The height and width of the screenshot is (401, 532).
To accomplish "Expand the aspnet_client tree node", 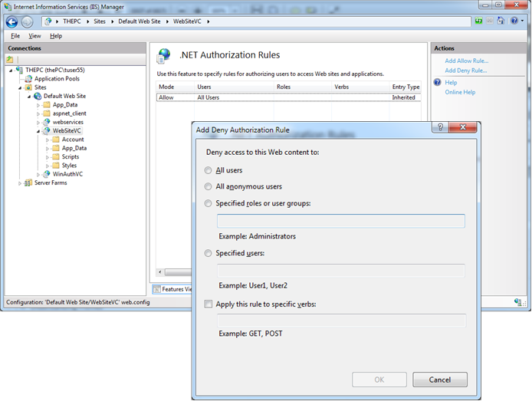I will [x=38, y=114].
